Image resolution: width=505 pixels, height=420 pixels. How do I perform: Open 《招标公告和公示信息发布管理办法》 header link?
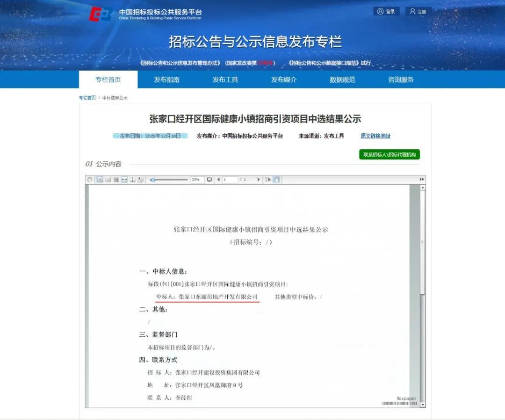coord(180,63)
